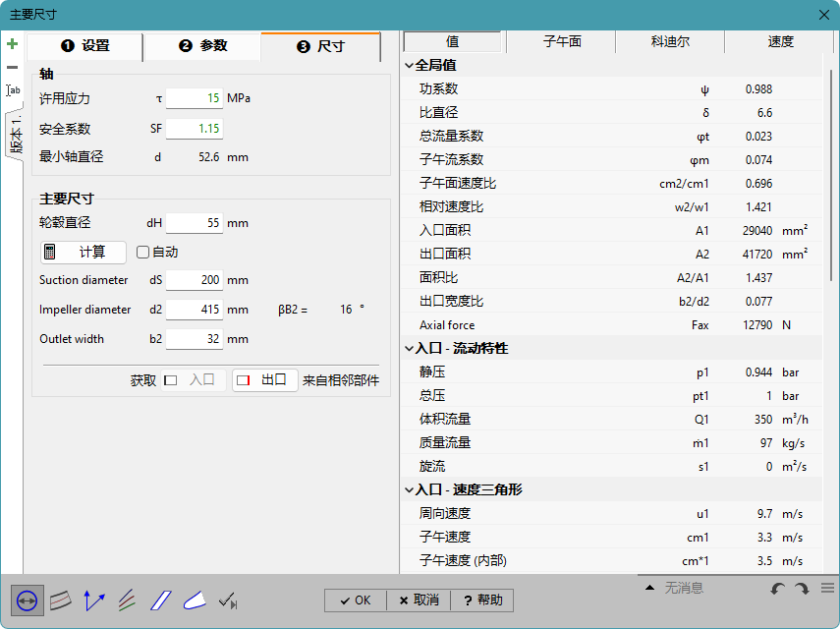This screenshot has width=840, height=629.
Task: Open the Blade edges shaping tool
Action: 194,600
